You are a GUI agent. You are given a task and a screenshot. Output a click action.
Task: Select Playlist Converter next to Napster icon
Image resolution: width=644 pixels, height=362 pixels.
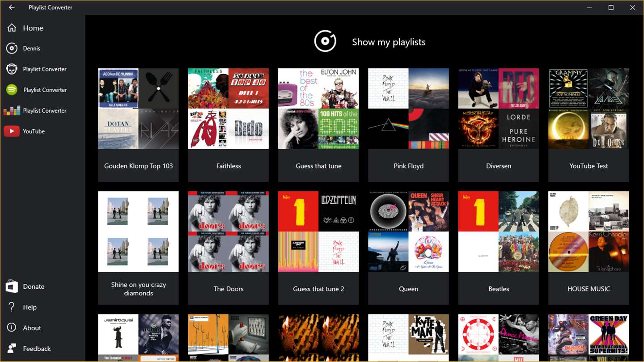coord(45,69)
